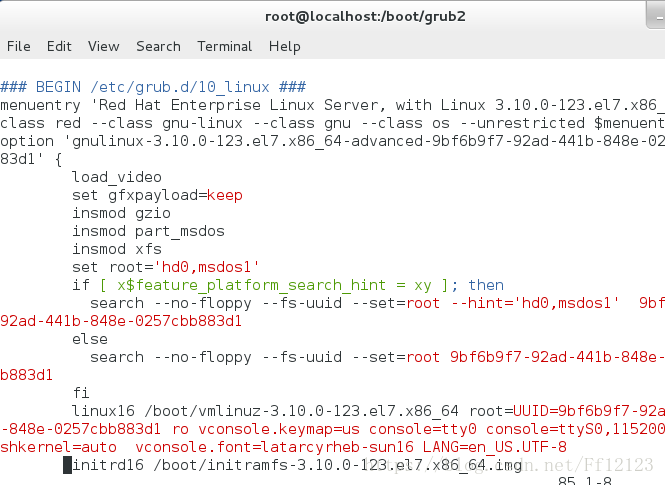This screenshot has width=665, height=485.
Task: Click the 'else' keyword
Action: pyautogui.click(x=90, y=339)
